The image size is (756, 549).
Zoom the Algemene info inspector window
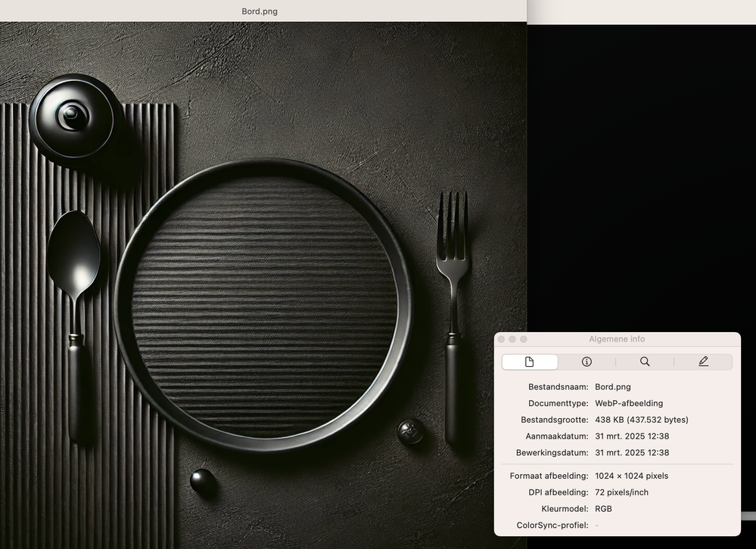tap(524, 339)
